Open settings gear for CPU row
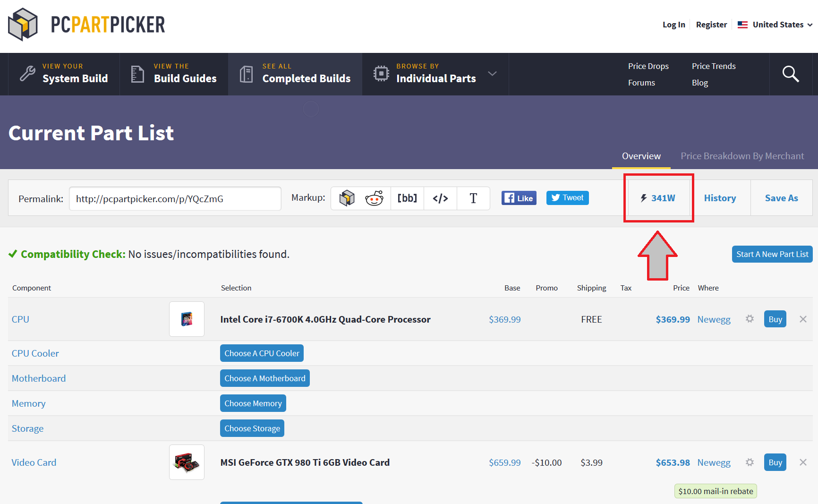818x504 pixels. [x=750, y=319]
